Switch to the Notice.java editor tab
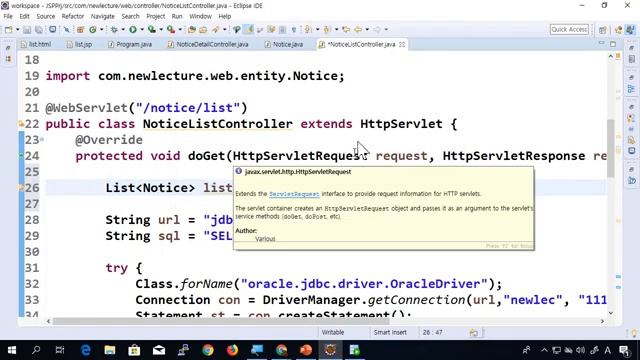Image resolution: width=640 pixels, height=360 pixels. (x=284, y=44)
